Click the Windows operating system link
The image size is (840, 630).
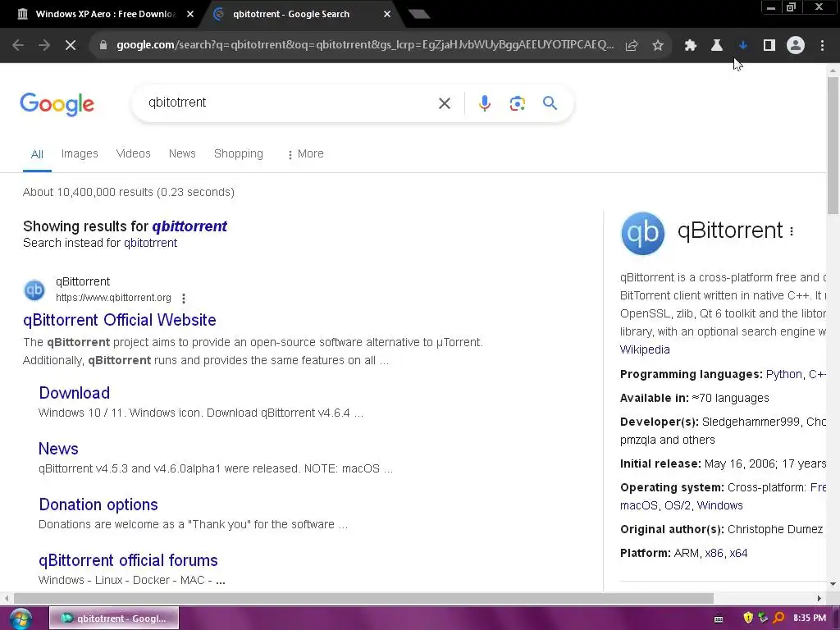click(720, 505)
